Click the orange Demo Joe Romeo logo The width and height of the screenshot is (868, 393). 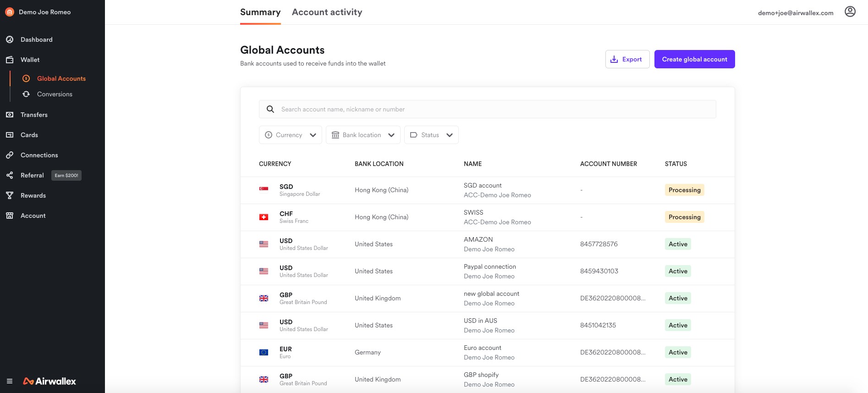coord(10,12)
